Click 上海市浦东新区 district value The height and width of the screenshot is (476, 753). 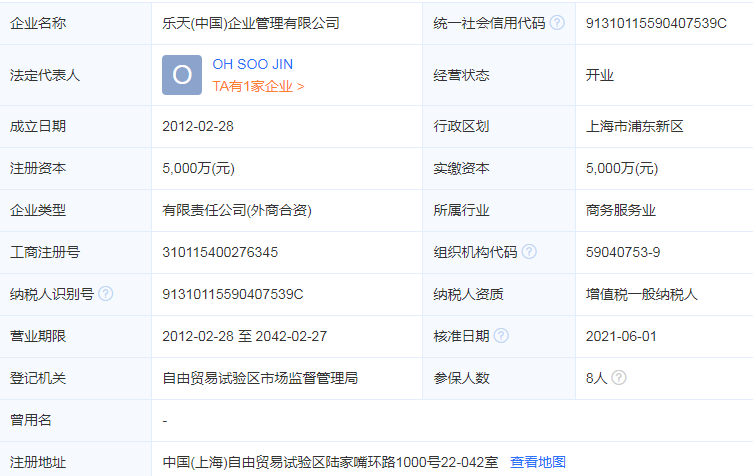coord(634,126)
